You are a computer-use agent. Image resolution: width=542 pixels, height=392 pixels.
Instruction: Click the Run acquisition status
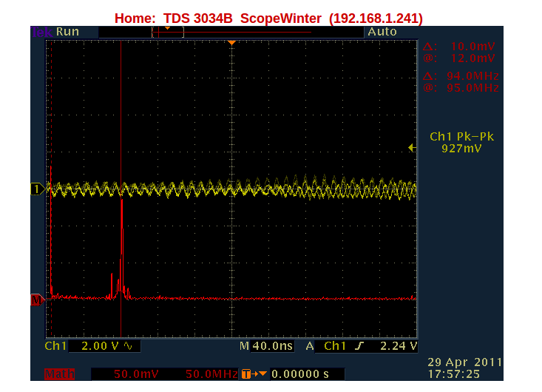(67, 32)
